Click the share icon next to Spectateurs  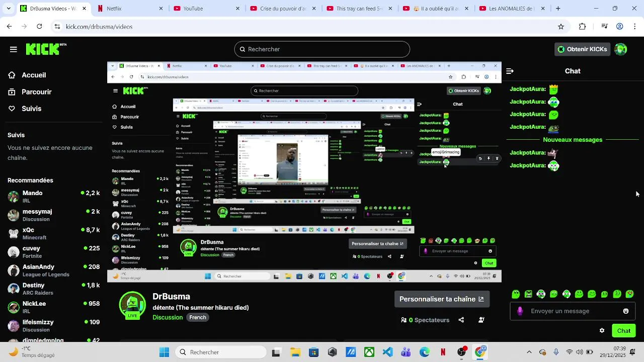pos(461,320)
